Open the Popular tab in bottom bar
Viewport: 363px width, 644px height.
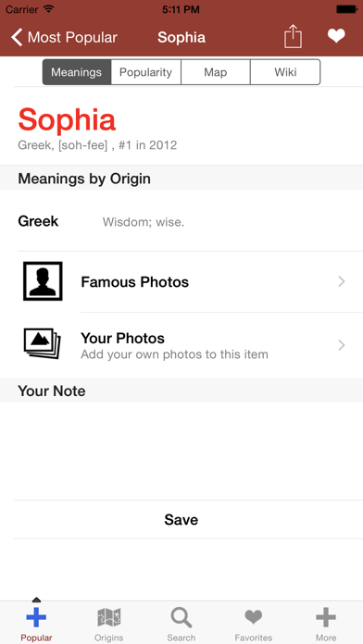coord(36,623)
